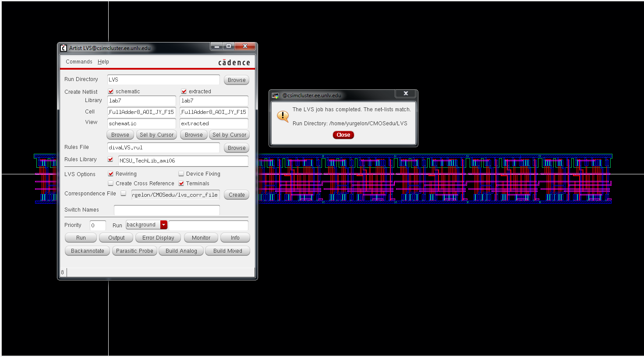Click the Cadence icon in LVS title bar
This screenshot has height=357, width=644.
[64, 48]
